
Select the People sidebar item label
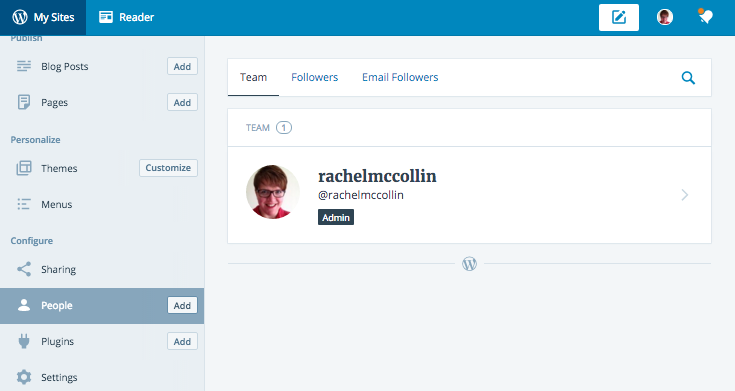click(57, 306)
